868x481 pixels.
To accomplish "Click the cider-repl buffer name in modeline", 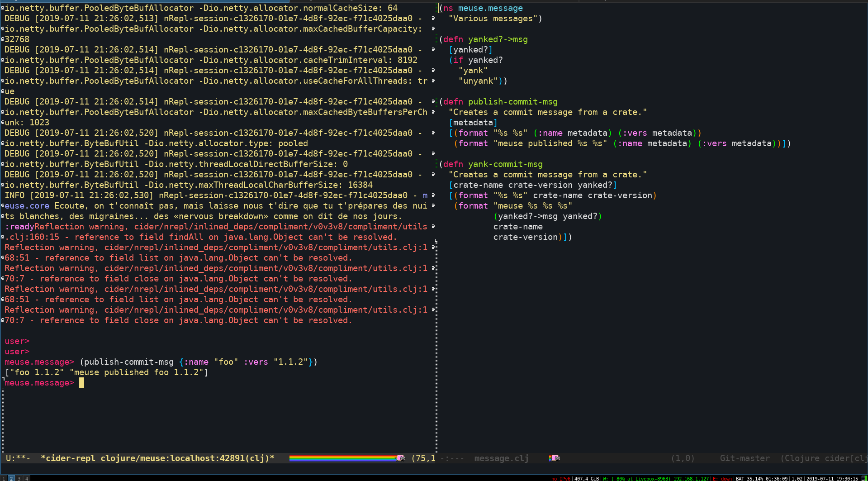I will (158, 458).
